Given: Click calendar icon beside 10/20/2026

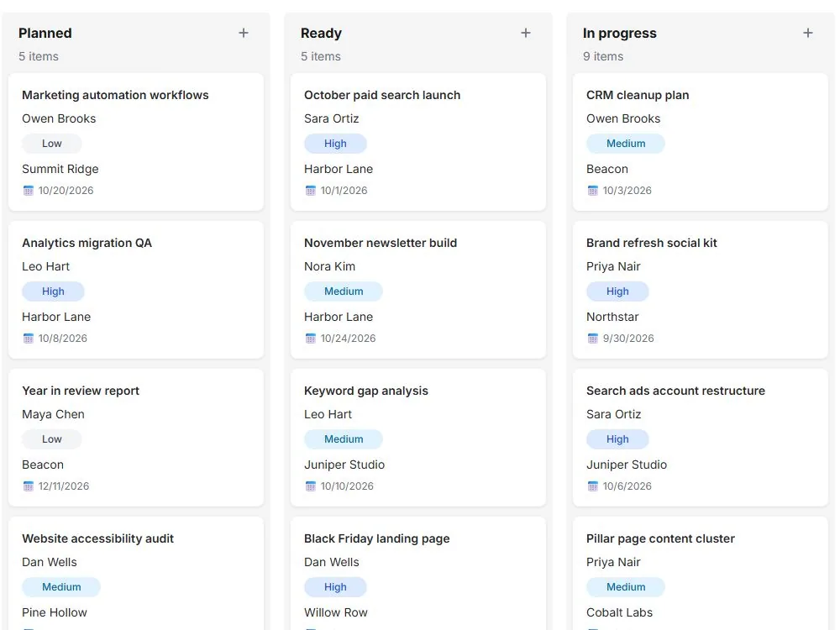Looking at the screenshot, I should point(29,190).
